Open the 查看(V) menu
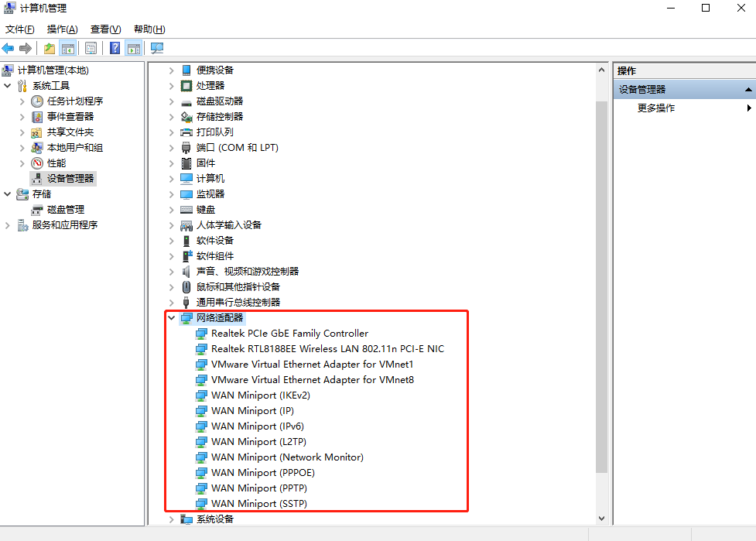 coord(105,29)
